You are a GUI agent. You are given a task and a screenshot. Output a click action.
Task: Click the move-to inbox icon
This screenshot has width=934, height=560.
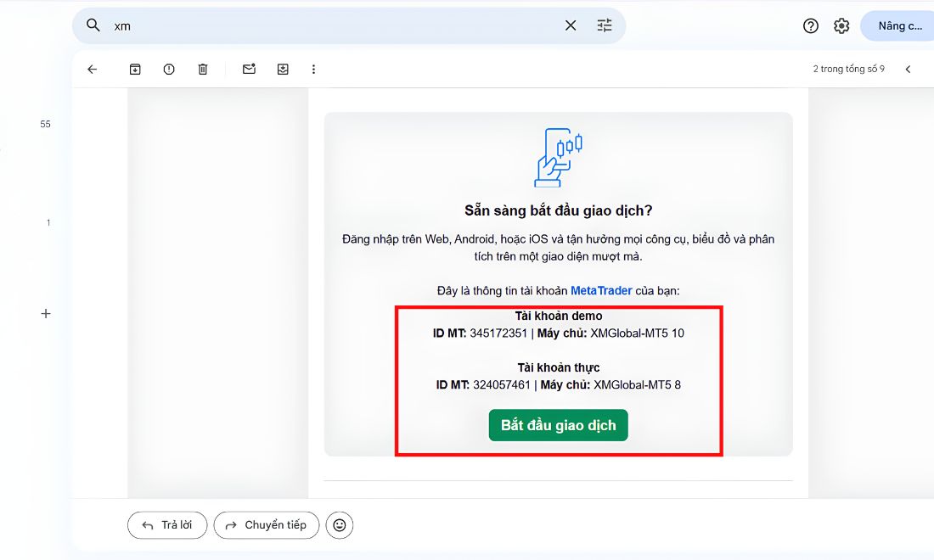coord(283,69)
